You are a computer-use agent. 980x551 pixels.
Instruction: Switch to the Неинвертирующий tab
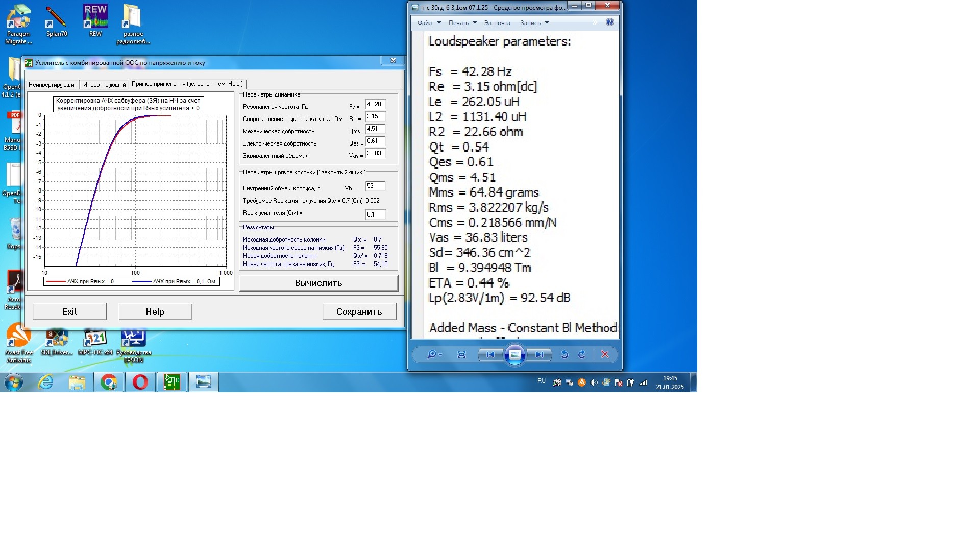pos(53,85)
